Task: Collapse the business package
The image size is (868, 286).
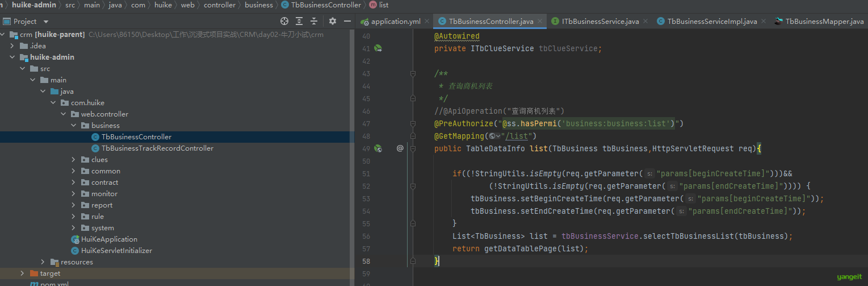Action: [74, 126]
